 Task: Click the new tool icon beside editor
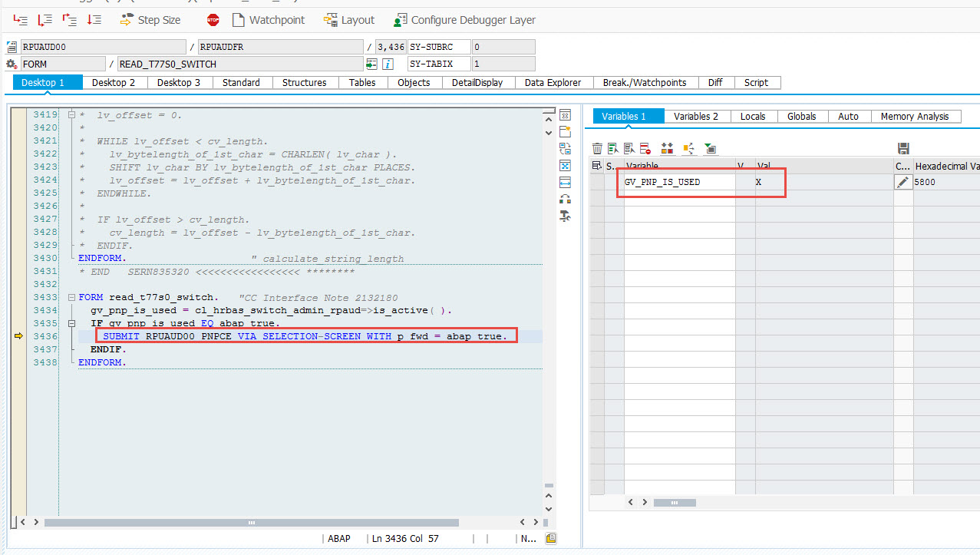[566, 132]
